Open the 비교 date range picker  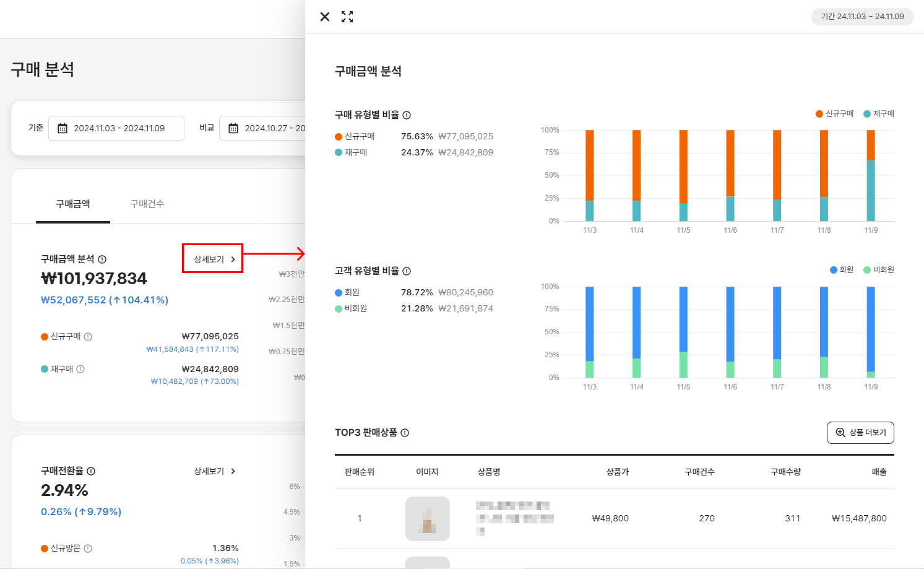(266, 128)
